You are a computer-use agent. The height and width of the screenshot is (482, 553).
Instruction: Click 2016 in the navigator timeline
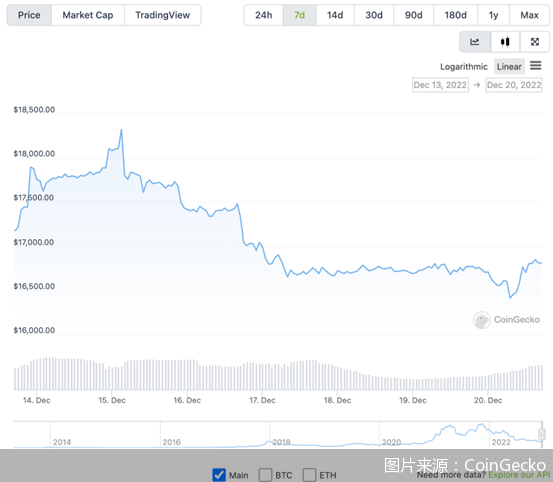click(x=171, y=442)
